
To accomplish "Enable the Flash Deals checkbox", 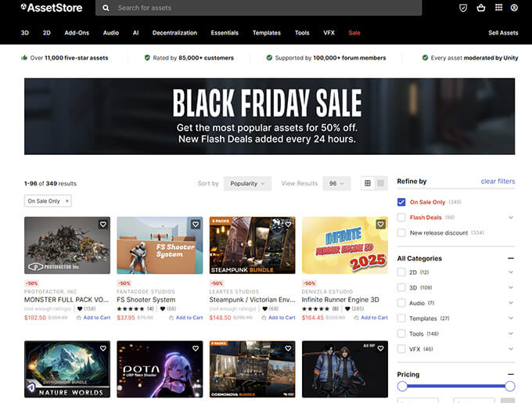I will tap(401, 218).
